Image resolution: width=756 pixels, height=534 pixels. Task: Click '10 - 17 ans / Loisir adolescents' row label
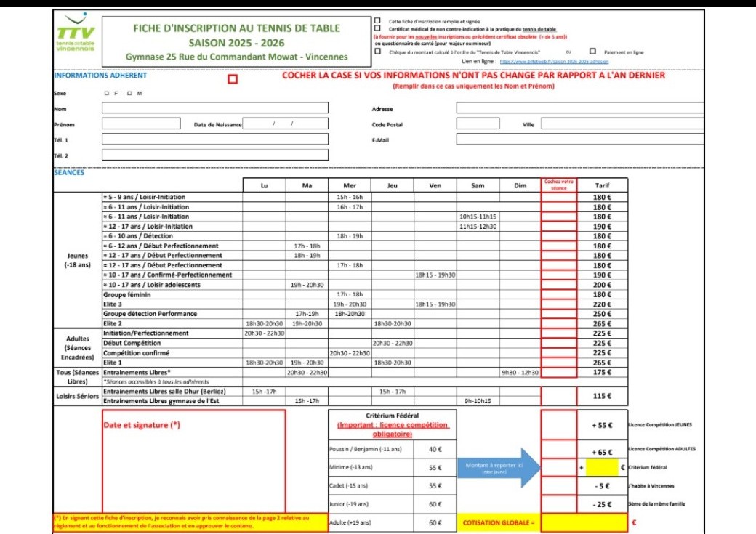pyautogui.click(x=152, y=285)
